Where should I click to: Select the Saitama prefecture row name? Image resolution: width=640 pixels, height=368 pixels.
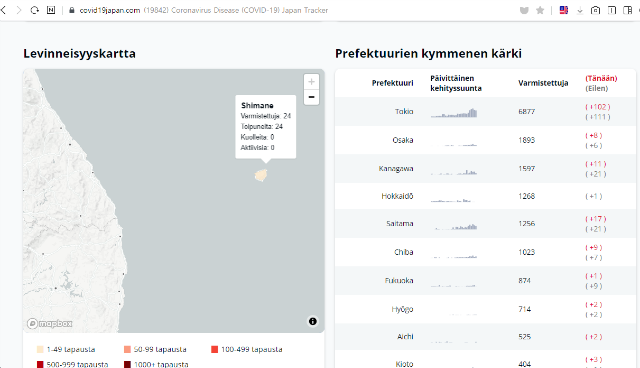[400, 224]
